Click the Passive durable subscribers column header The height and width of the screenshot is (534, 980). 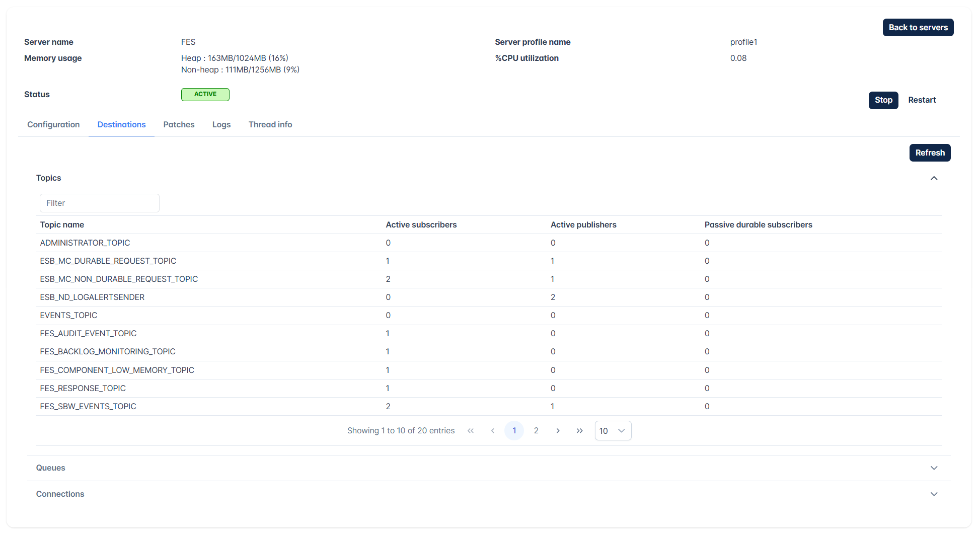[758, 225]
